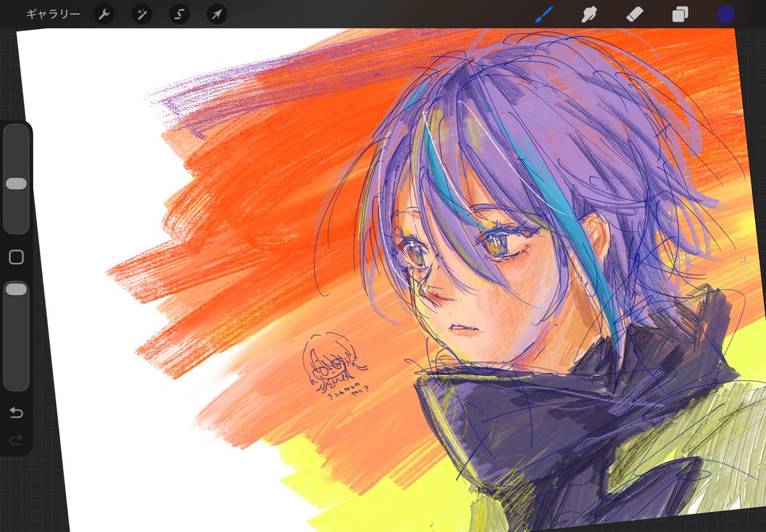This screenshot has height=532, width=766.
Task: Select the Selection S-shaped tool
Action: click(x=179, y=14)
